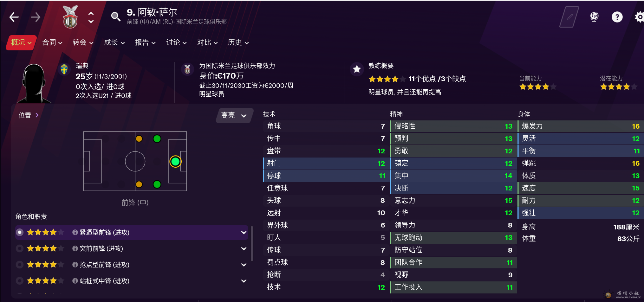Show info for 紧逼型前锋 role

[75, 232]
